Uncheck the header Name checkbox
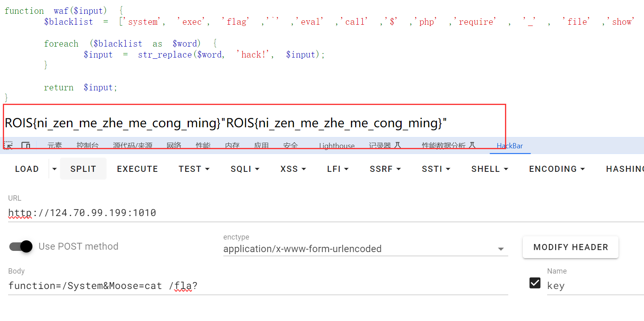The image size is (644, 321). (535, 283)
